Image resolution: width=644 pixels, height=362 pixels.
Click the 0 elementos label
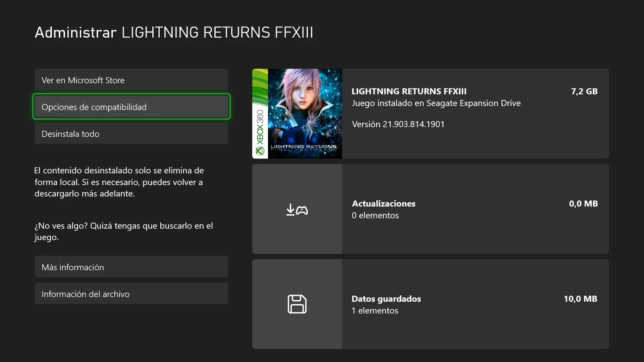[375, 215]
